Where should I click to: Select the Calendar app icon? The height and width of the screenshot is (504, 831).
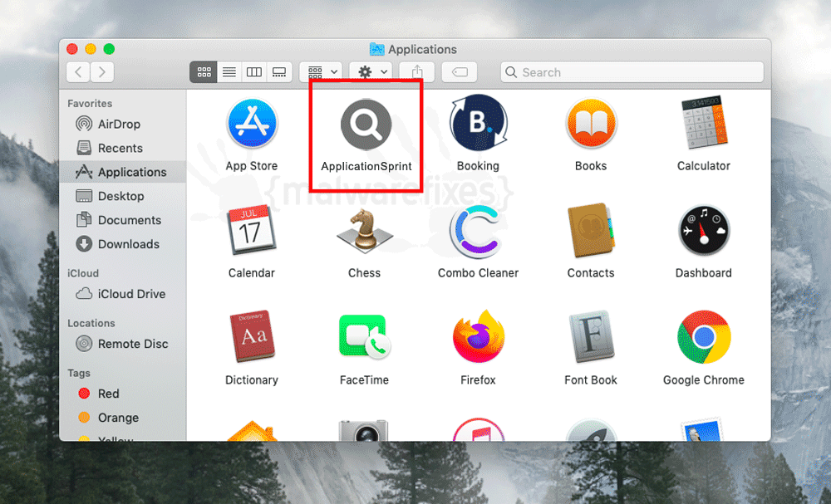[x=252, y=230]
